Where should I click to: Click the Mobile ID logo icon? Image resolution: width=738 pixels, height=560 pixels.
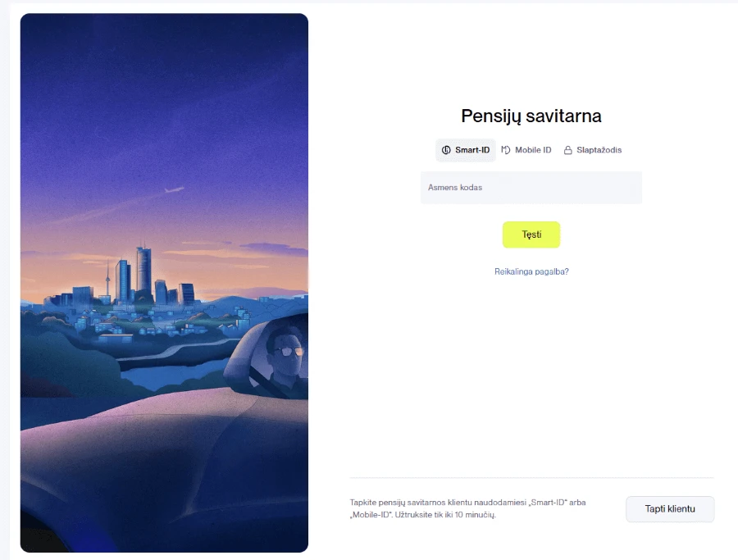click(505, 150)
